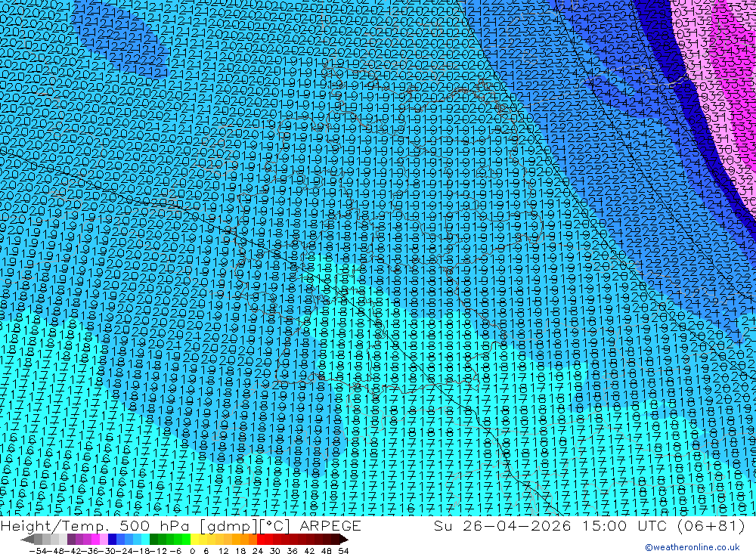This screenshot has width=756, height=554.
Task: Pick the yellow legend swatch at zero
Action: pyautogui.click(x=195, y=540)
